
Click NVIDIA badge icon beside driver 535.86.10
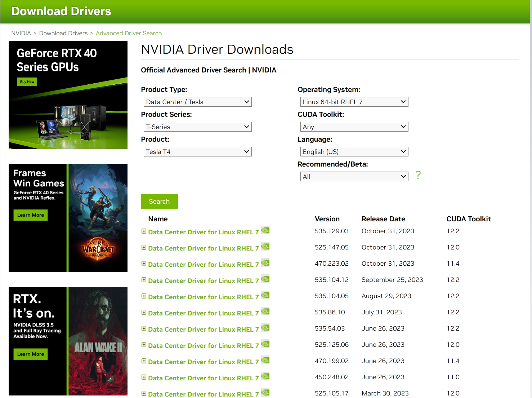tap(265, 311)
